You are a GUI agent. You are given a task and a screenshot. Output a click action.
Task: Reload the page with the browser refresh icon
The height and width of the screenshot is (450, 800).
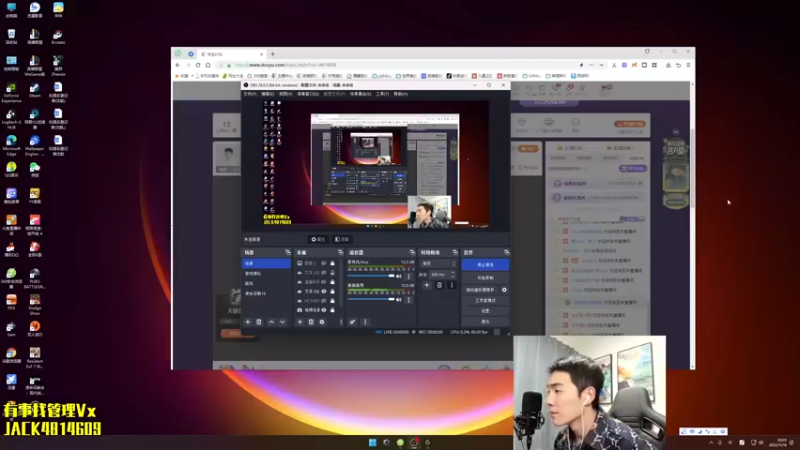click(x=198, y=65)
